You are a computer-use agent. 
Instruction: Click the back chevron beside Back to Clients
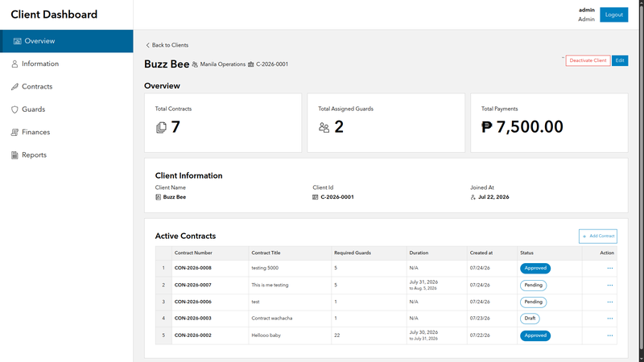148,45
